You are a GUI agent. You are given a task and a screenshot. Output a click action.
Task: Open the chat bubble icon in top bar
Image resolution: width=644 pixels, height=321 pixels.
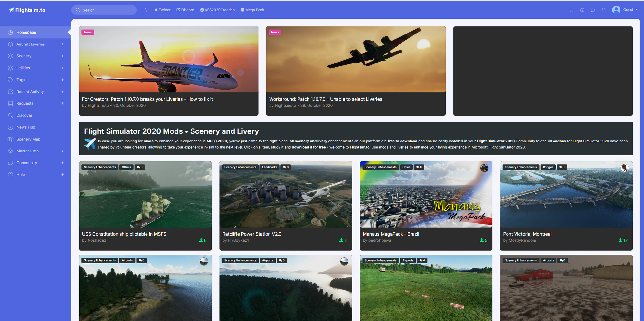[x=593, y=10]
